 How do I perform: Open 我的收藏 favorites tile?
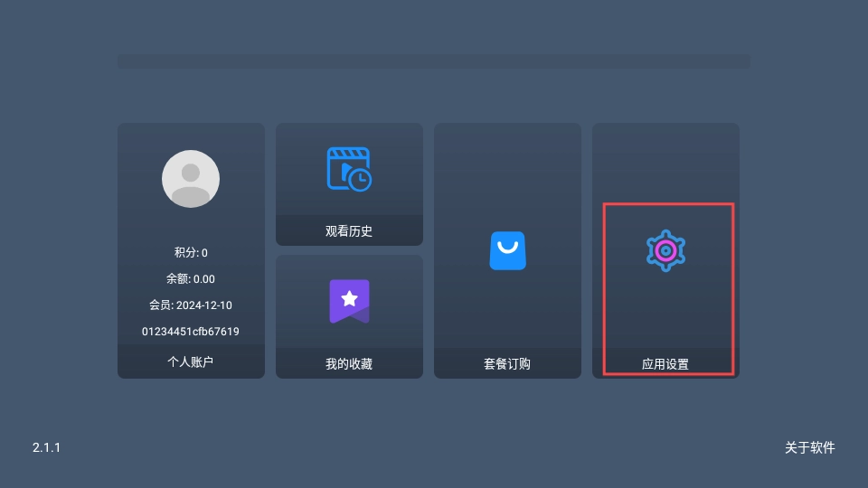click(x=349, y=317)
